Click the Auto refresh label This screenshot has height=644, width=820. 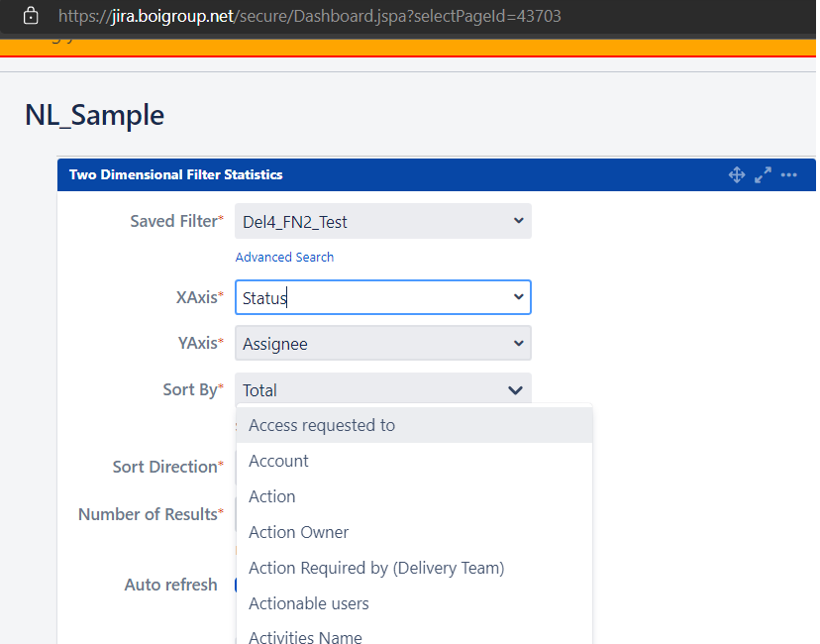pos(170,585)
